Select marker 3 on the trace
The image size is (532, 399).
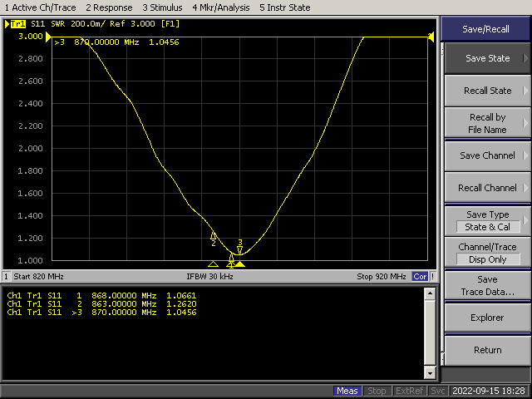240,247
